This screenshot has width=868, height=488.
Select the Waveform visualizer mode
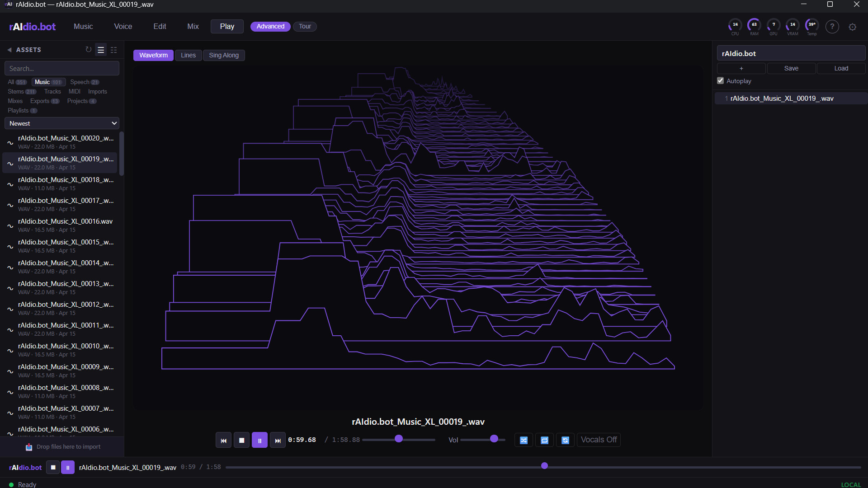pyautogui.click(x=153, y=55)
